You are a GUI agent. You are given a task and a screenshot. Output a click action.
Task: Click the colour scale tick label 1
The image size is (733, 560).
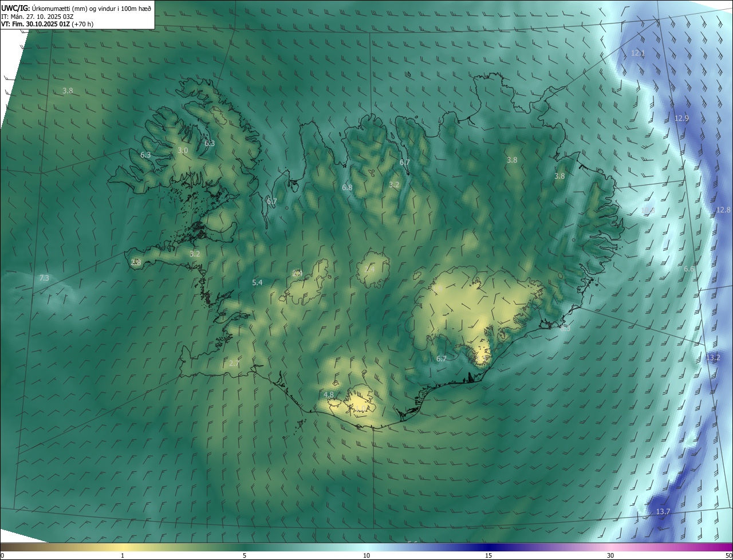click(123, 555)
